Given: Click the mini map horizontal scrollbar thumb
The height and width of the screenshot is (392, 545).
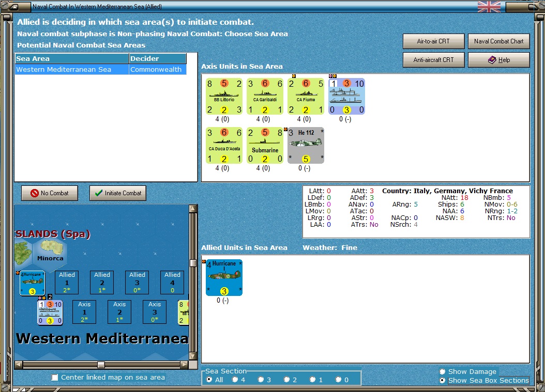Looking at the screenshot, I should pyautogui.click(x=101, y=365).
